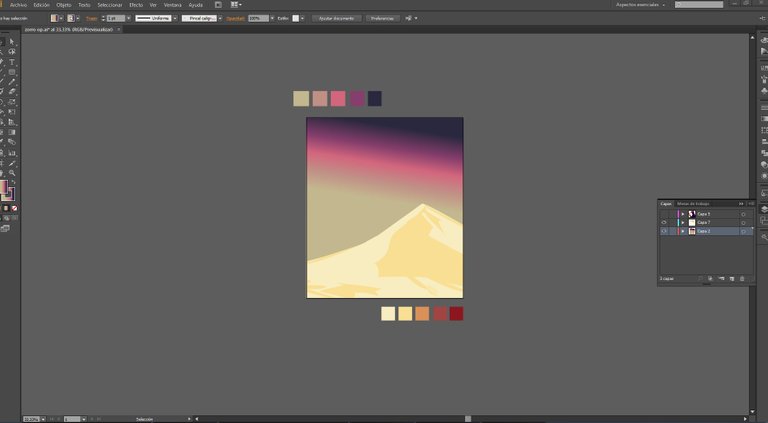Open the Archivo menu
Image resolution: width=768 pixels, height=423 pixels.
(18, 5)
